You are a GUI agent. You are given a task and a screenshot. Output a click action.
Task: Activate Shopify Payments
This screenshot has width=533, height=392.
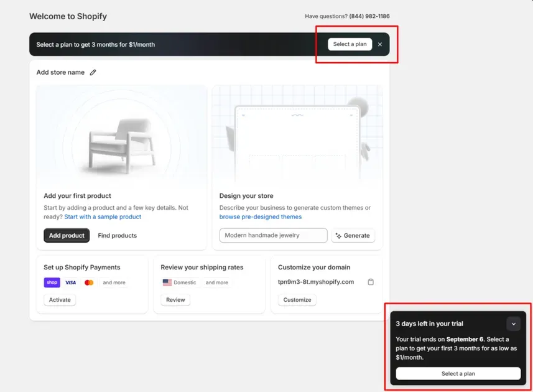point(60,299)
